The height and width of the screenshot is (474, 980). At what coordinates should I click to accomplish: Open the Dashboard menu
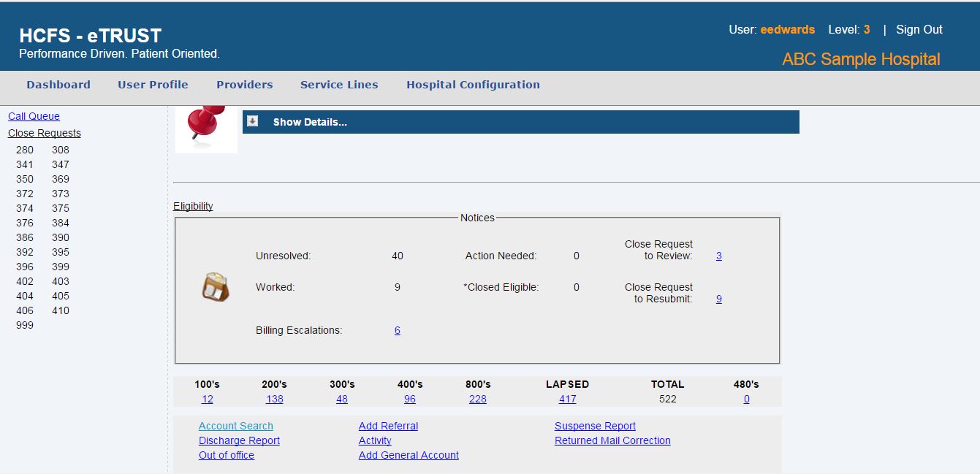58,85
